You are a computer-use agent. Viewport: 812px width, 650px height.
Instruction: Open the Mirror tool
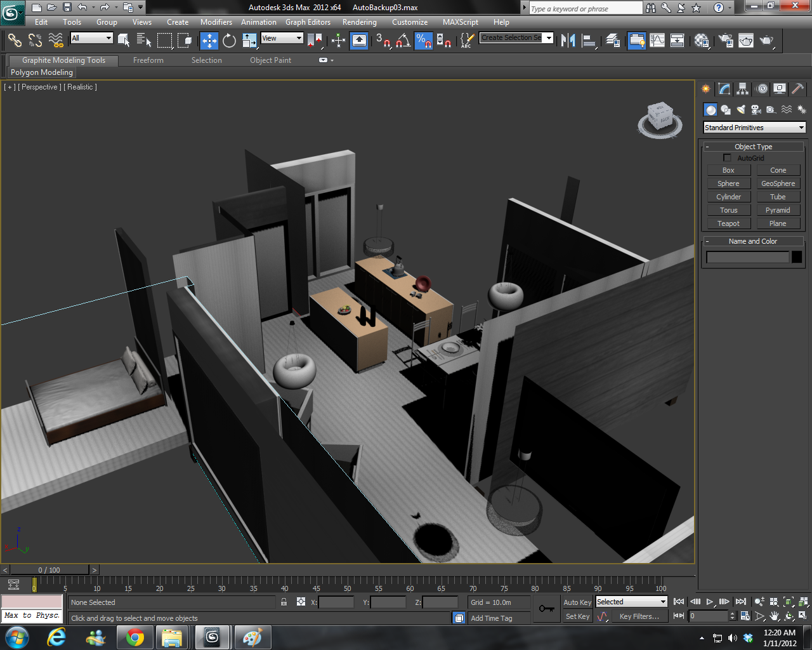click(x=568, y=41)
